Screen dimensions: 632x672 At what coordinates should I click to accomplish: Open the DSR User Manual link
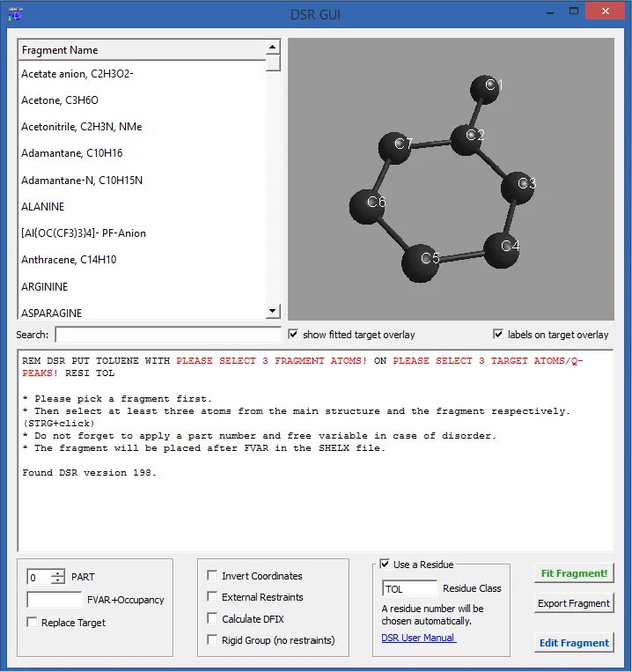(x=418, y=638)
